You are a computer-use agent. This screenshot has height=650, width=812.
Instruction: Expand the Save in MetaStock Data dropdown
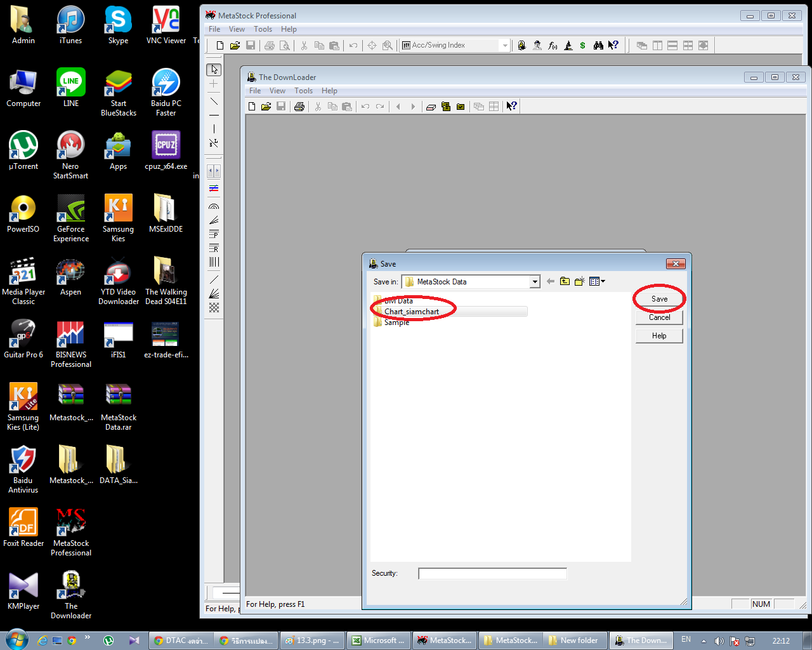(x=535, y=282)
